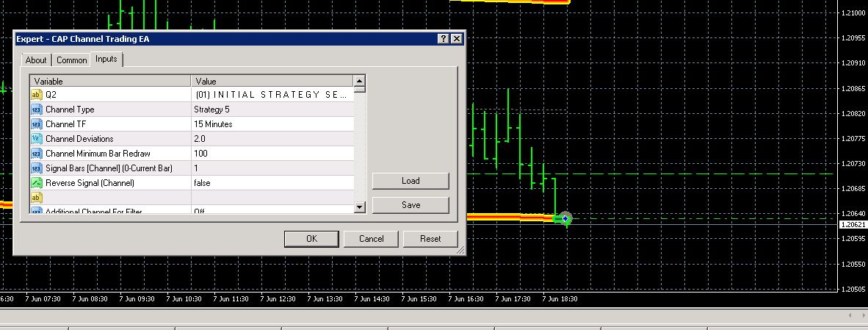This screenshot has height=330, width=868.
Task: Click the inputs list scroll-up arrow
Action: (360, 81)
